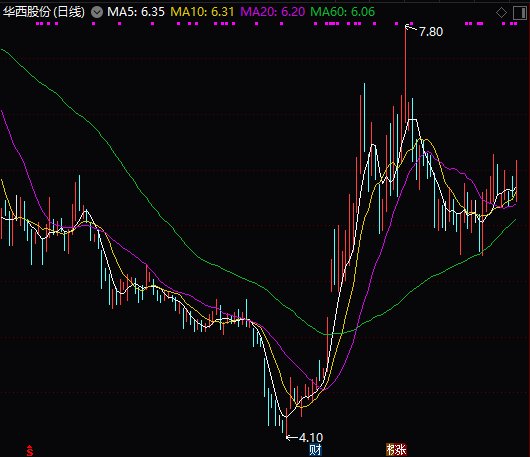
Task: Click the 7.80 highest price label
Action: [x=431, y=32]
